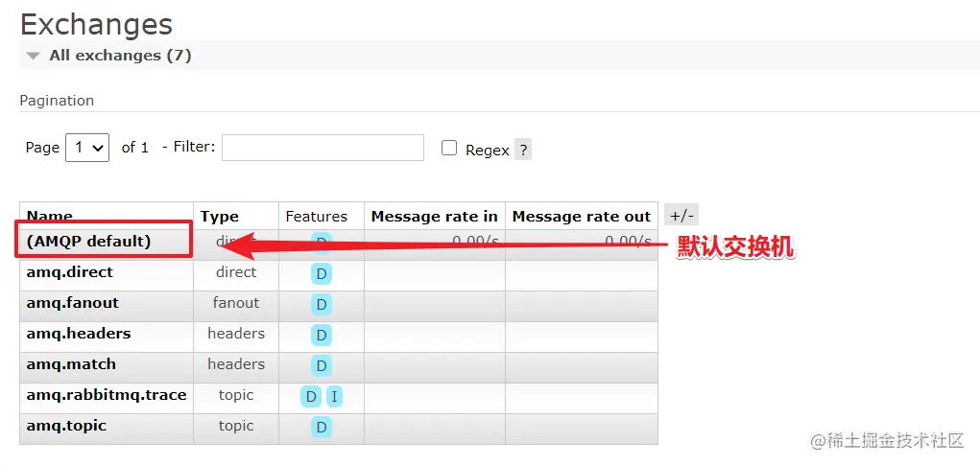Click 'topic' type in amq.topic row
Viewport: 980px width, 466px height.
236,426
